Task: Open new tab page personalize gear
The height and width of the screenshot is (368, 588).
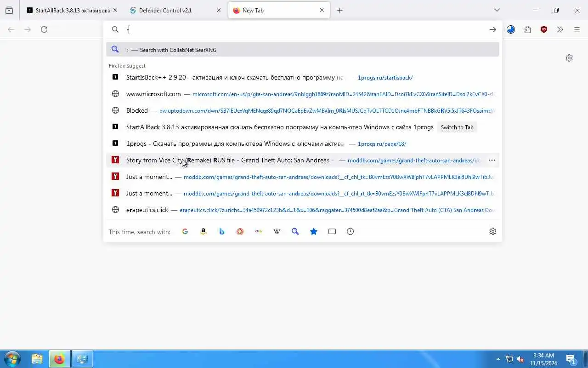Action: point(569,58)
